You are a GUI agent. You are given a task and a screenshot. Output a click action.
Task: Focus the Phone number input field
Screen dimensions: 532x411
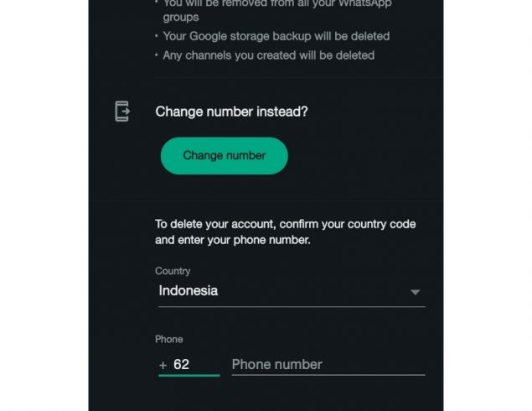[x=328, y=365]
